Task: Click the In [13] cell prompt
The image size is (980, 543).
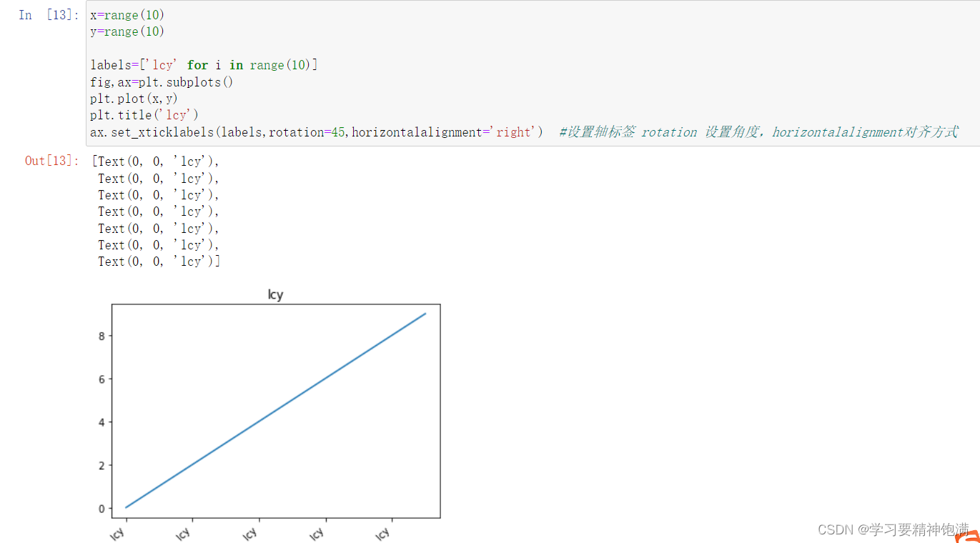Action: [49, 14]
